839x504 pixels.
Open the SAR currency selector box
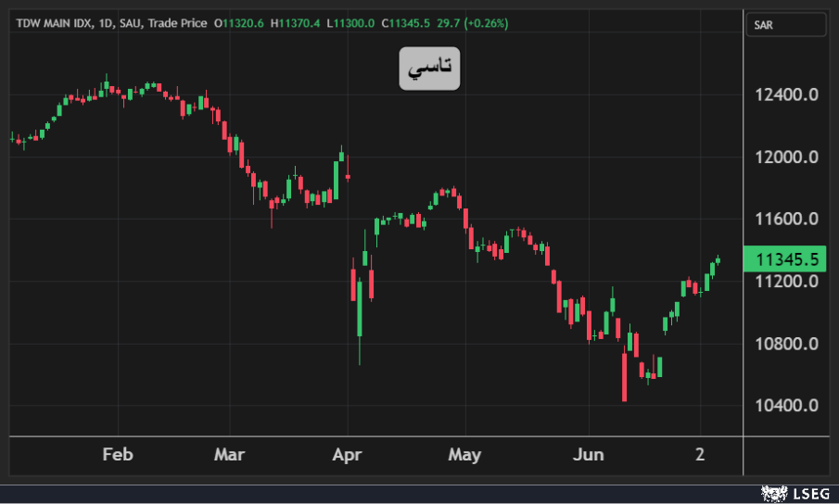[x=784, y=25]
